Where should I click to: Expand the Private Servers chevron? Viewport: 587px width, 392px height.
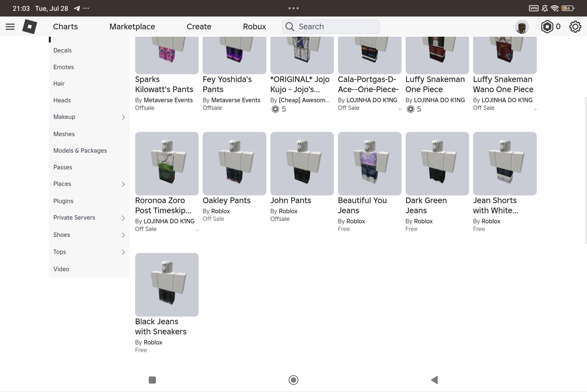pos(123,218)
